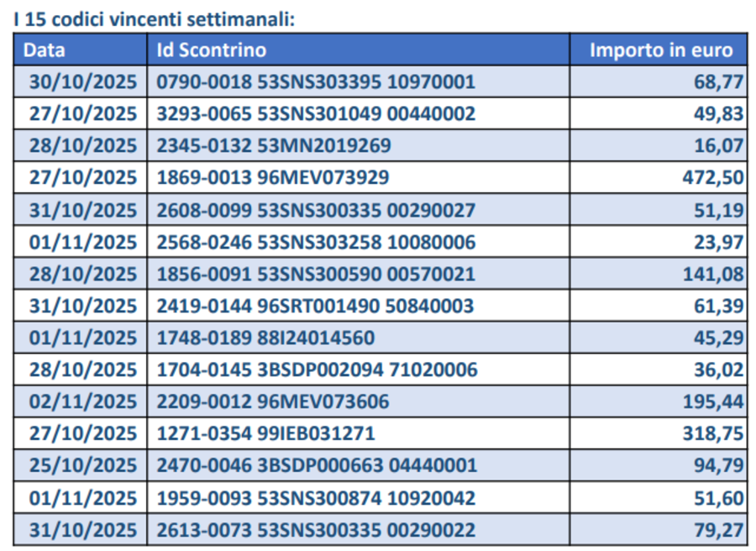This screenshot has height=551, width=756.
Task: Click the amount 23,97
Action: tap(721, 242)
